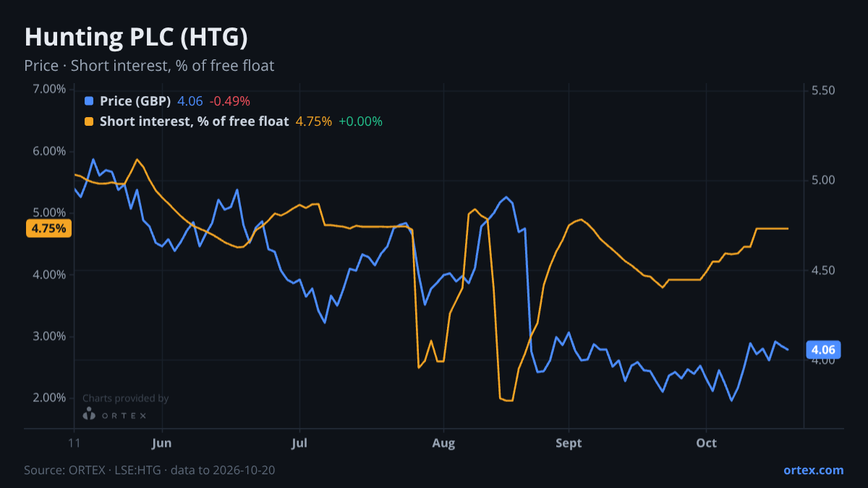Click the 11 start date axis label
The image size is (868, 488).
(74, 443)
